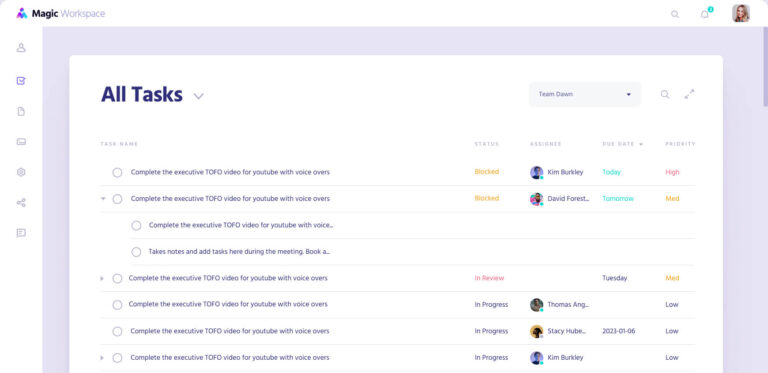
Task: Open the inbox card icon in sidebar
Action: [x=21, y=142]
